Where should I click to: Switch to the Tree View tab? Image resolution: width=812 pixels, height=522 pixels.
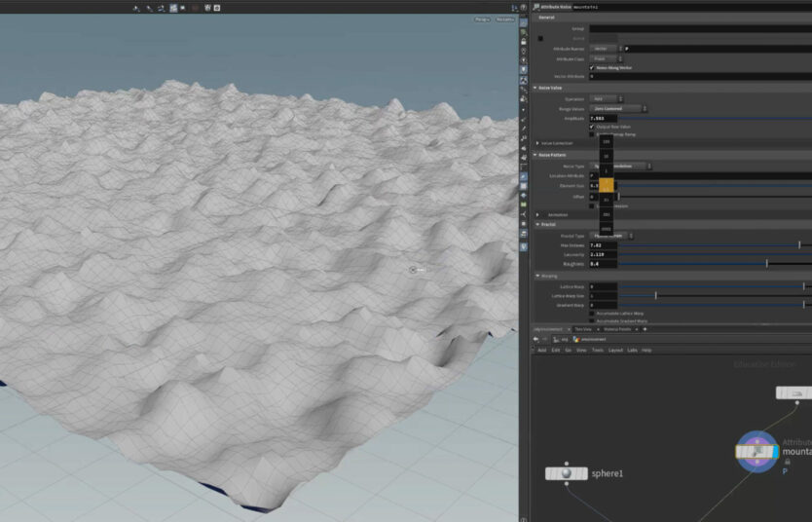point(582,329)
